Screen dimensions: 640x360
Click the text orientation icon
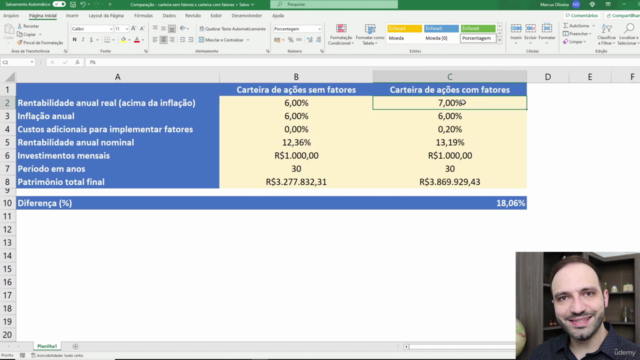183,29
